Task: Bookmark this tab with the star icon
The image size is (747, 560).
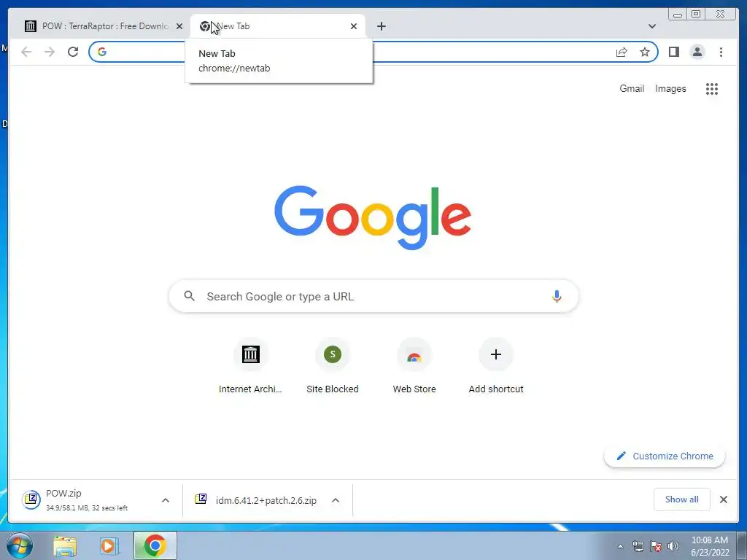Action: 645,52
